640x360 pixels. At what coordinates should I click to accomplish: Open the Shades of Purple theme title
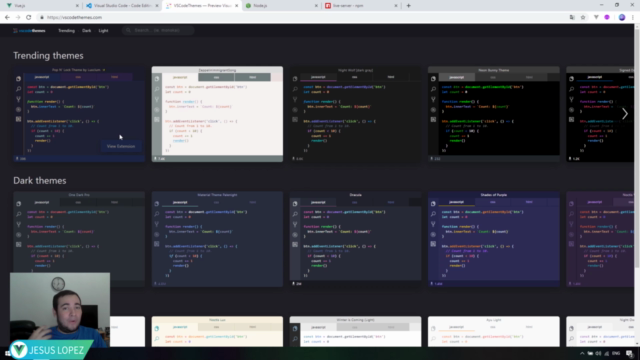pos(493,195)
